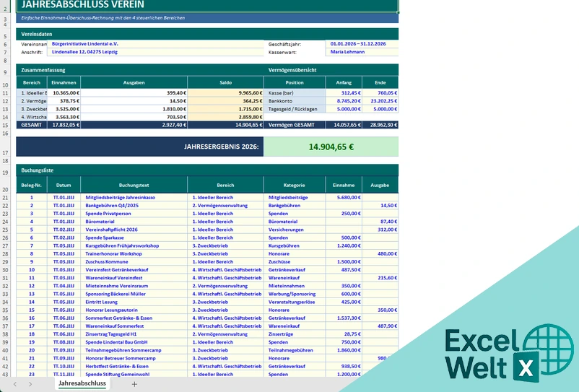
Task: Go to previous sheet with left arrow
Action: (15, 384)
